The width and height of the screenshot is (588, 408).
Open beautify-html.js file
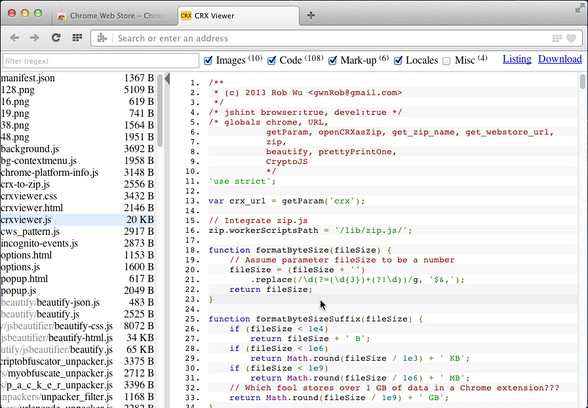pos(77,338)
